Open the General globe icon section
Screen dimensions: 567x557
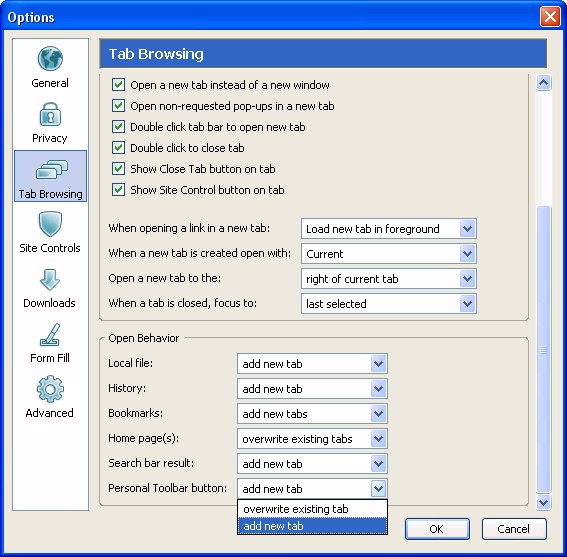click(50, 59)
